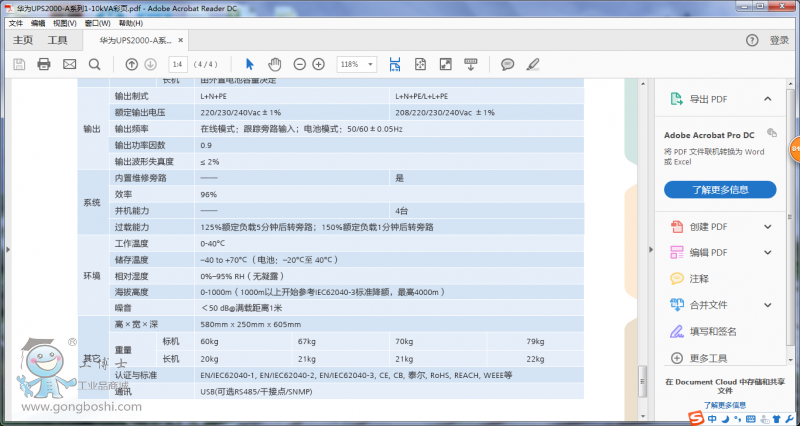Go to previous page with up arrow
This screenshot has width=800, height=426.
tap(132, 64)
